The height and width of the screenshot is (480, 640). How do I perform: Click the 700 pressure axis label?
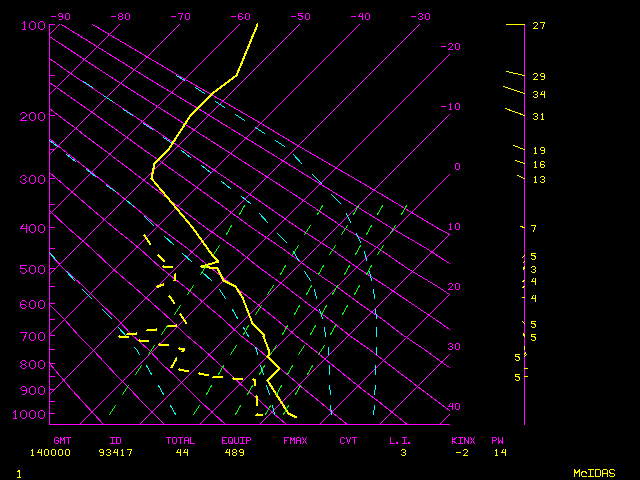[x=34, y=337]
